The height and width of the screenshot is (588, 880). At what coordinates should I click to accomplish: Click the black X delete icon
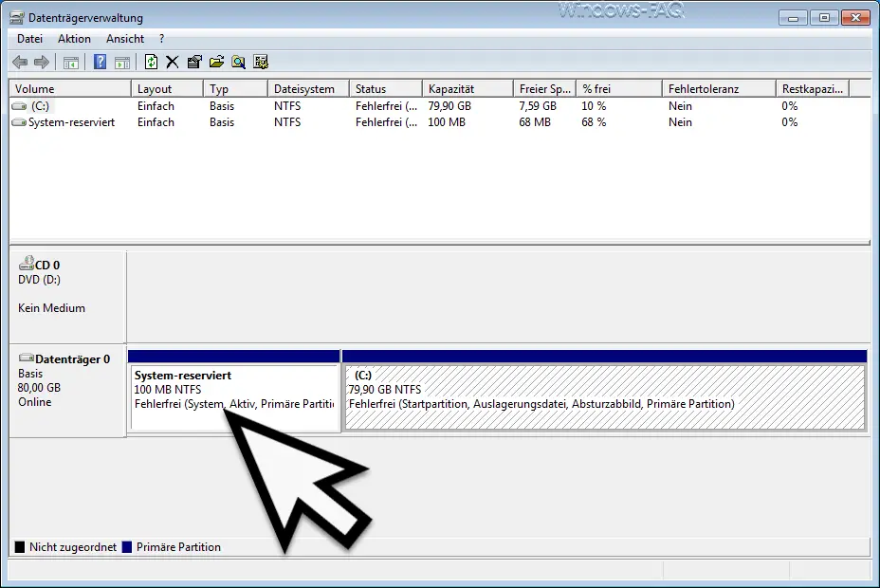[x=173, y=62]
